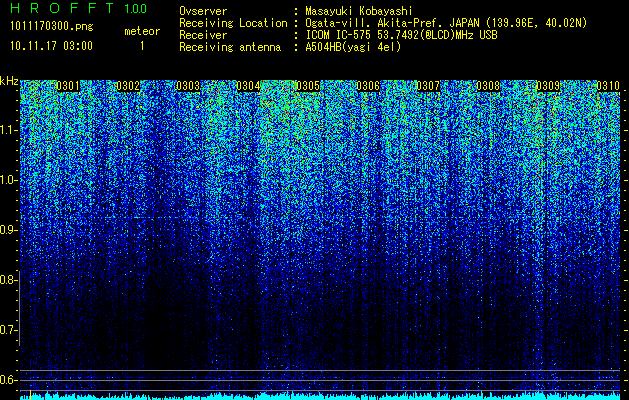The image size is (629, 400).
Task: Click the meteor count value 1
Action: (142, 46)
